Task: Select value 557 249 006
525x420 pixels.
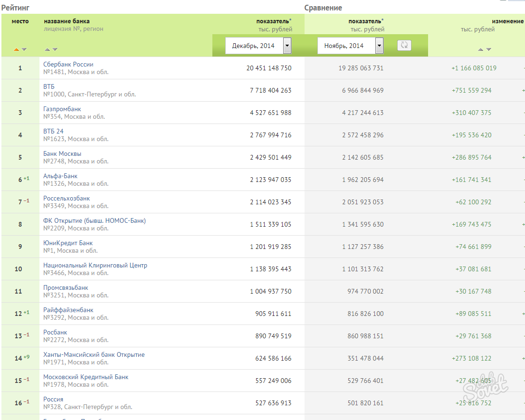Action: 273,381
